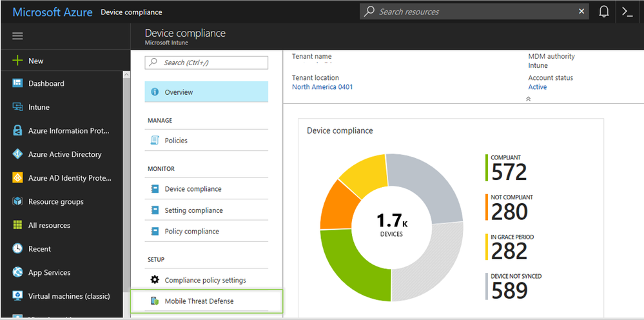Click the Intune icon in sidebar
644x320 pixels.
click(17, 107)
